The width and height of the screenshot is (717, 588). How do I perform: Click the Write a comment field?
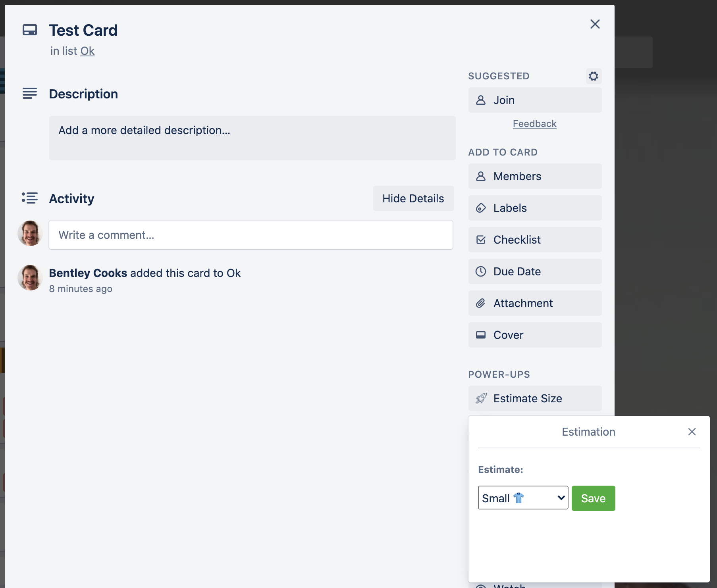[251, 235]
